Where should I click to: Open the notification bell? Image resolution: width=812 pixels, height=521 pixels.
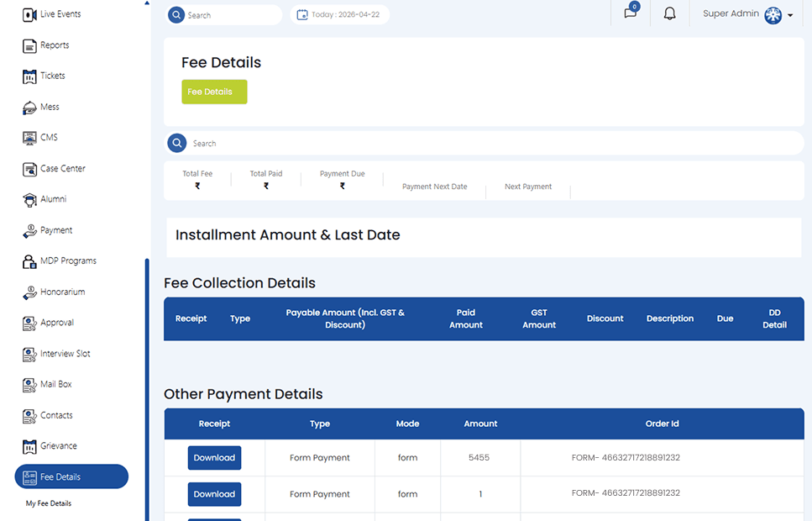(x=669, y=13)
